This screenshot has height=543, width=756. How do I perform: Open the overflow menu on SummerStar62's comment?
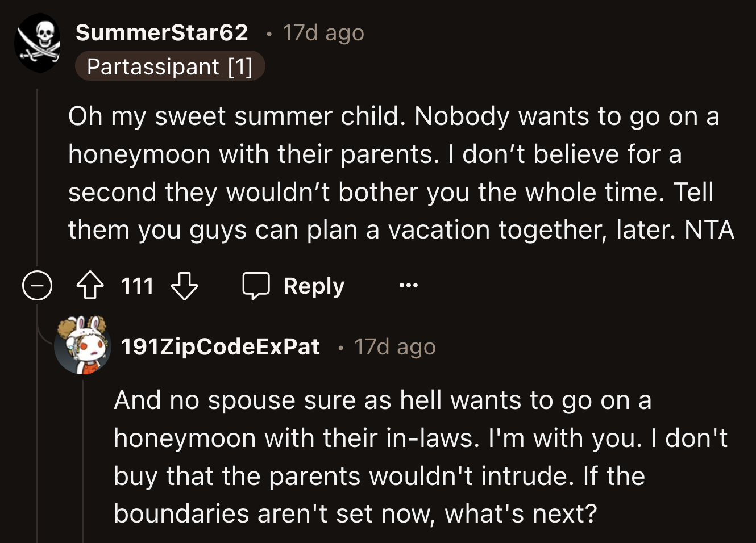pos(409,285)
